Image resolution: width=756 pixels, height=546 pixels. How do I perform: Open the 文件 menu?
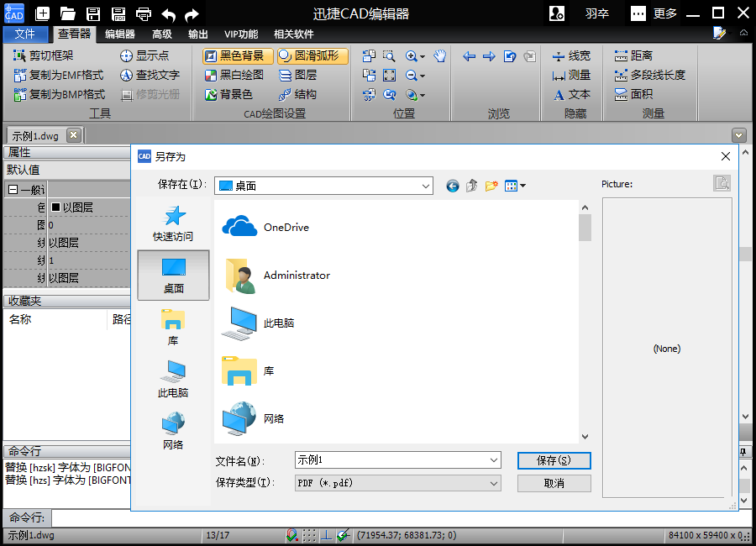click(25, 34)
